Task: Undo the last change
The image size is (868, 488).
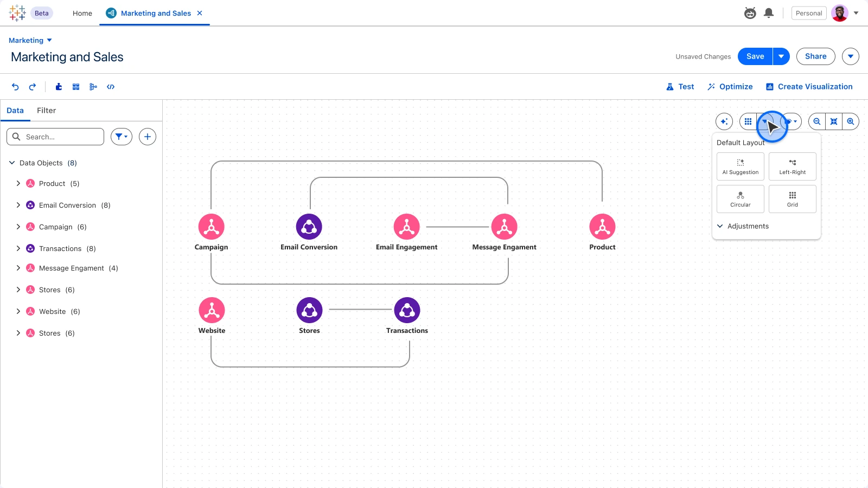Action: tap(15, 87)
